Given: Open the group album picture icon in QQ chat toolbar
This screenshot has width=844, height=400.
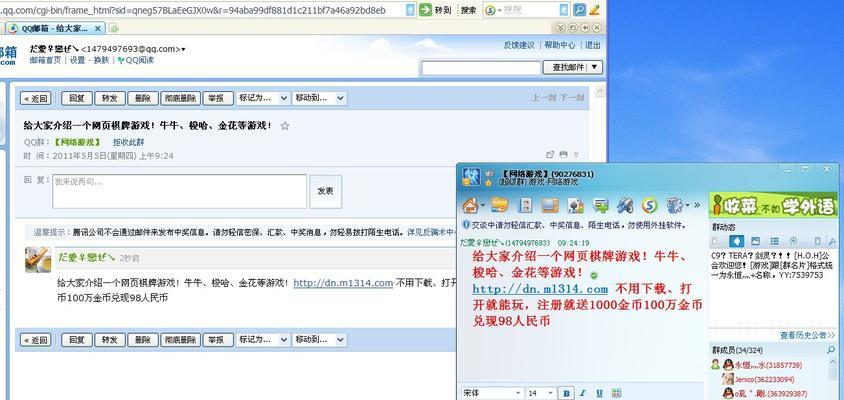Looking at the screenshot, I should [550, 205].
